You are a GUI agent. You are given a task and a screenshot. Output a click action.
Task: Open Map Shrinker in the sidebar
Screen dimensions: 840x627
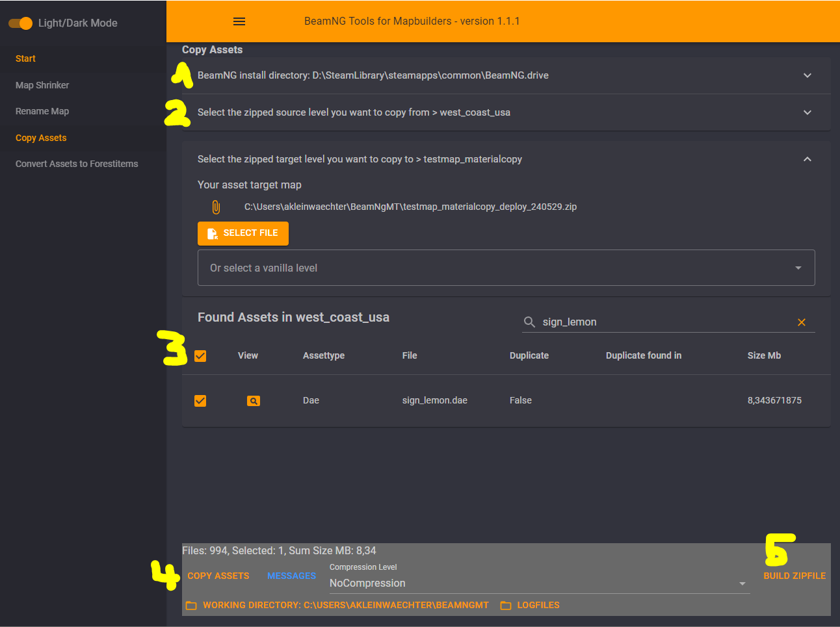tap(42, 85)
